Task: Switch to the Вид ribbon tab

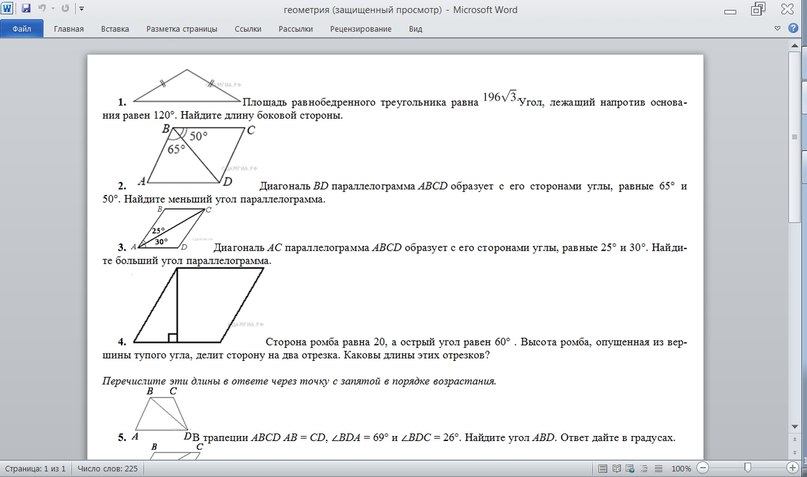Action: tap(415, 29)
